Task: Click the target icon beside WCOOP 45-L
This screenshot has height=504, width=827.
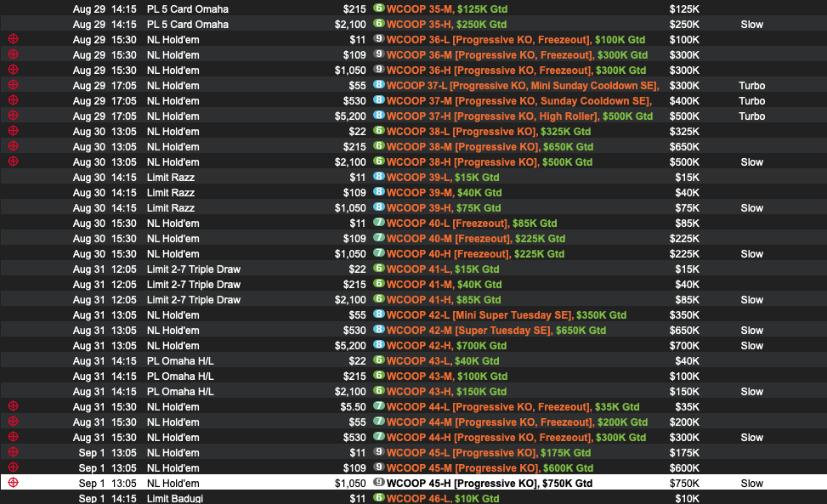Action: [14, 452]
